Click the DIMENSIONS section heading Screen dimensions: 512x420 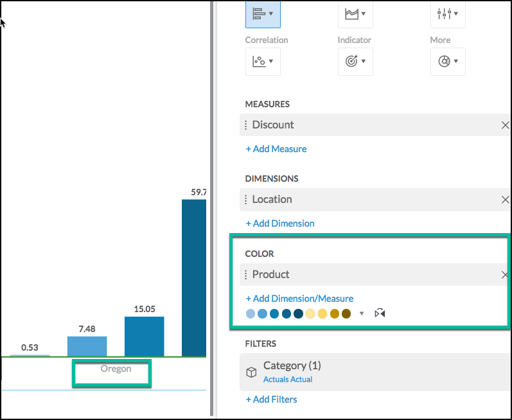click(272, 179)
